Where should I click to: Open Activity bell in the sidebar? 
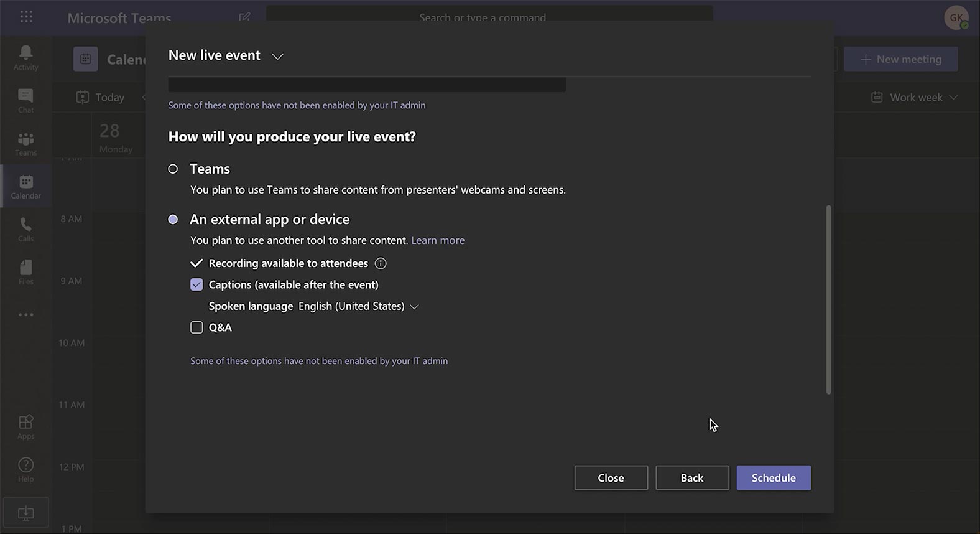[x=25, y=58]
